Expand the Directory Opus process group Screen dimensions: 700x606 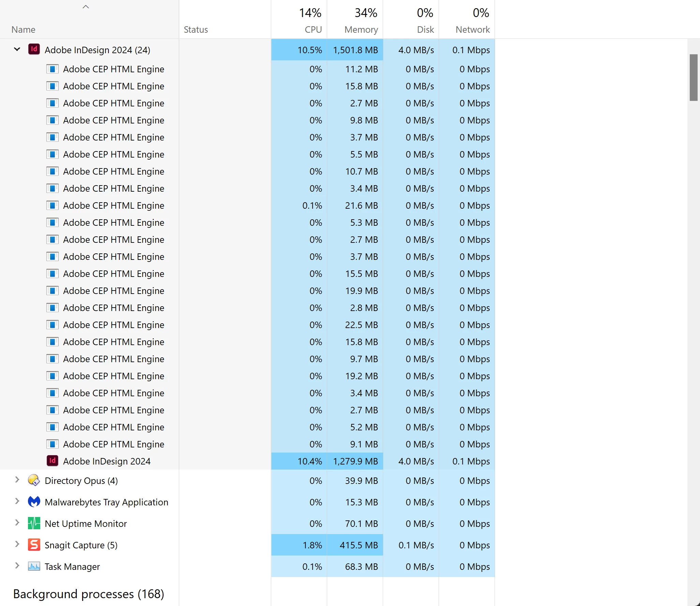[x=17, y=480]
